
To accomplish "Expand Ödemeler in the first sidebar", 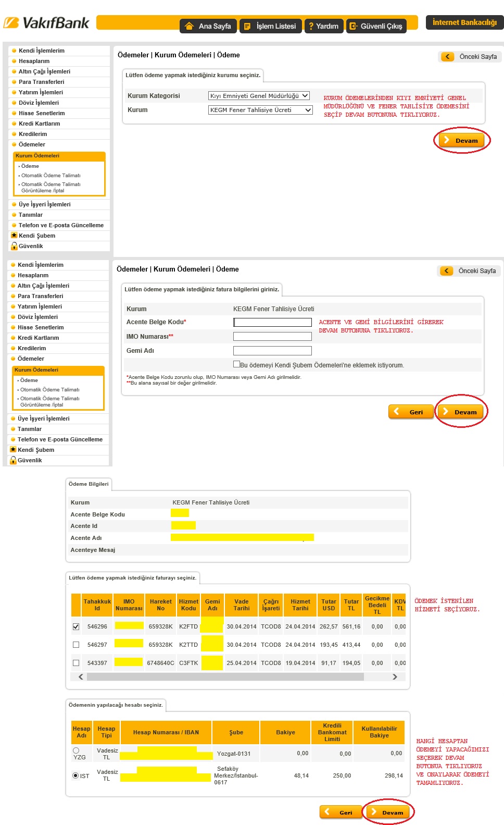I will [32, 144].
